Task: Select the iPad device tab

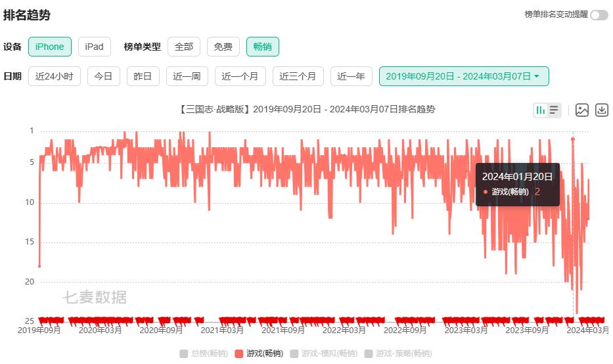Action: (94, 47)
